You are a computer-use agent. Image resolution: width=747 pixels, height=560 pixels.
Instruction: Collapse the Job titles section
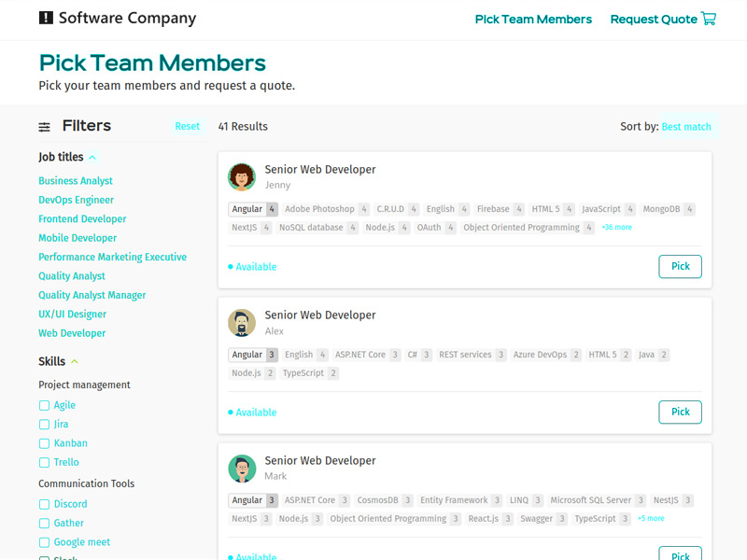[x=92, y=158]
